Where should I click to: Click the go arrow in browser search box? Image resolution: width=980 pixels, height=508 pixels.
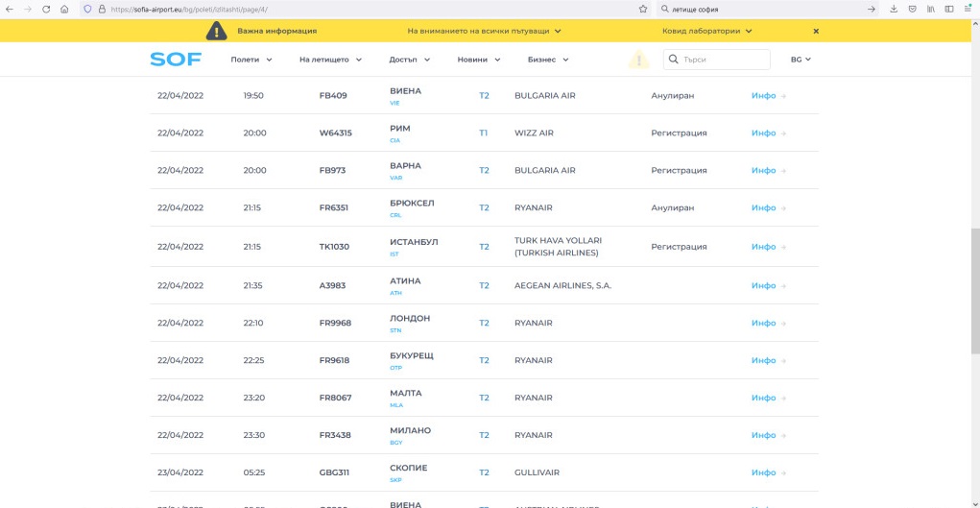(872, 10)
